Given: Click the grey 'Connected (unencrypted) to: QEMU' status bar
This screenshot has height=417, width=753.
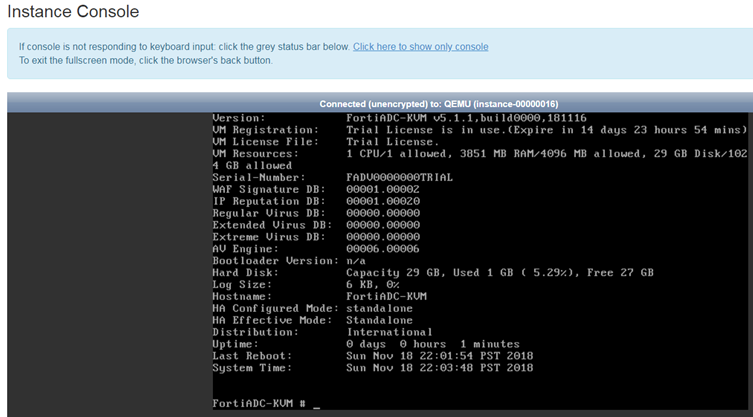Looking at the screenshot, I should point(380,104).
